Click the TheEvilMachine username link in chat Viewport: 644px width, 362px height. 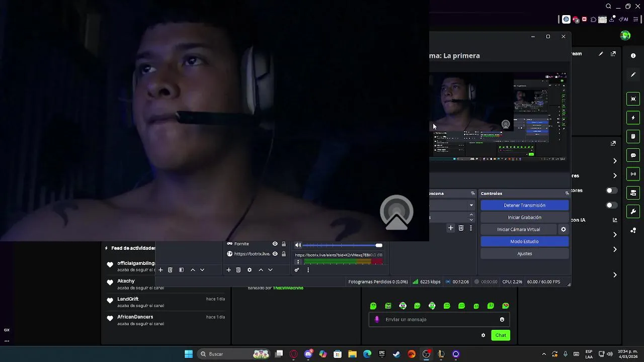(288, 288)
